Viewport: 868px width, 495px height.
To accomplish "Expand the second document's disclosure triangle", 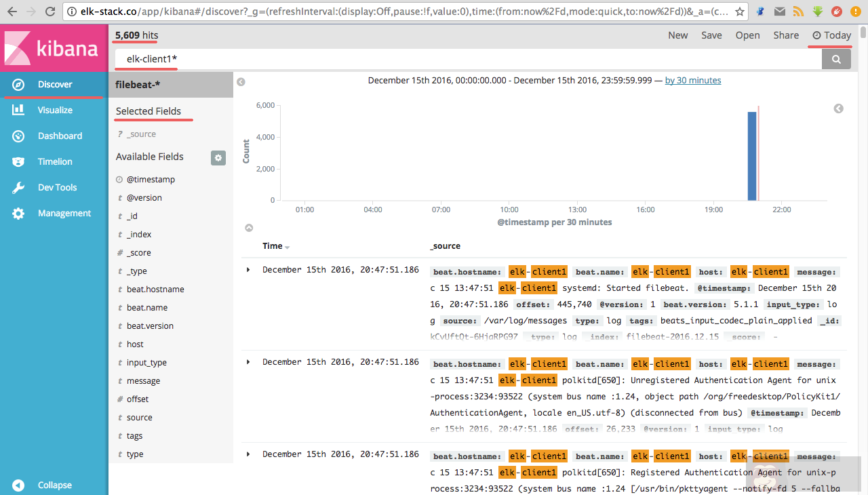I will (248, 361).
